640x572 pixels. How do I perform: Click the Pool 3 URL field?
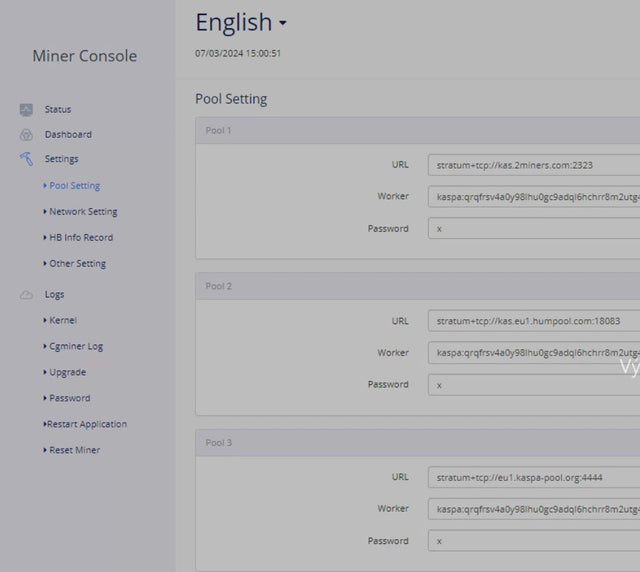pos(534,477)
